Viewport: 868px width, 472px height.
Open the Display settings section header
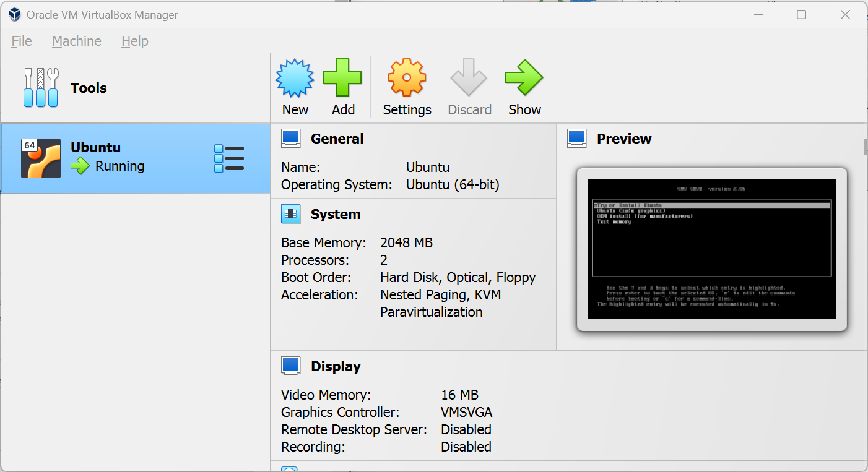[x=336, y=366]
